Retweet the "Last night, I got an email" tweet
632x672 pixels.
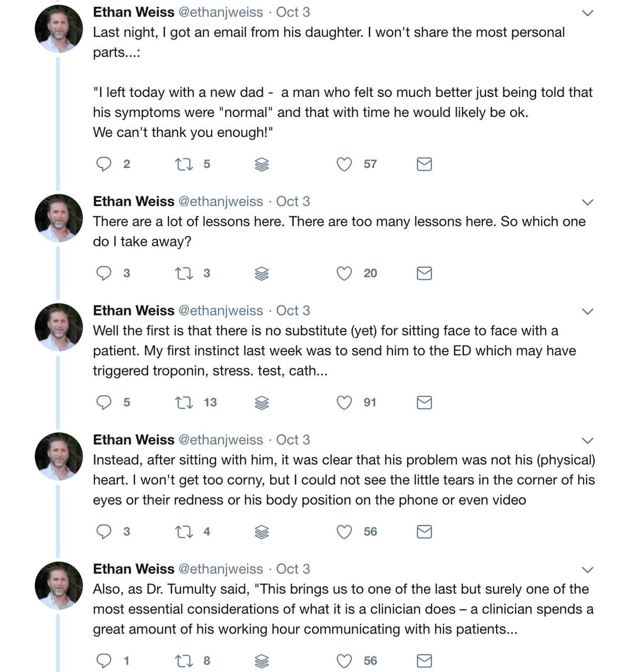click(x=184, y=164)
